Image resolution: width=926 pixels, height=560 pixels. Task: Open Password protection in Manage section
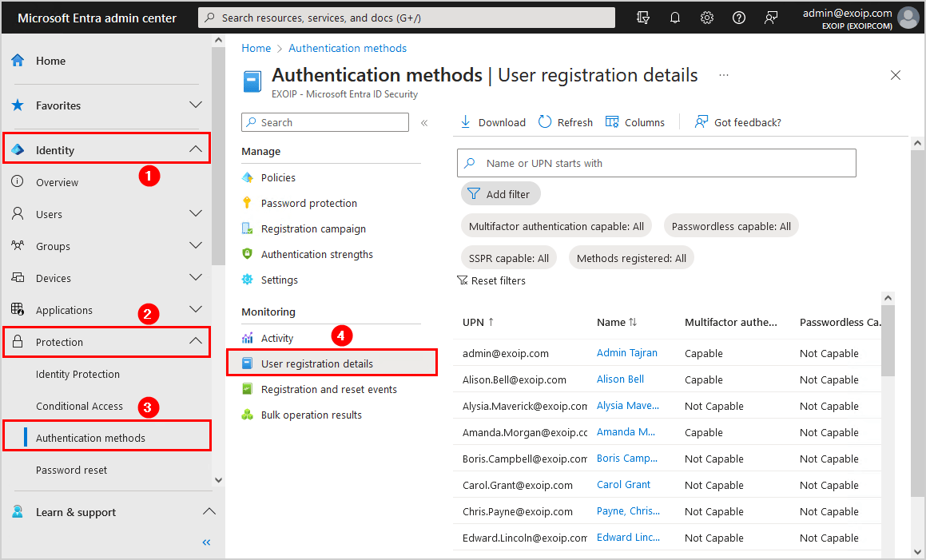308,203
